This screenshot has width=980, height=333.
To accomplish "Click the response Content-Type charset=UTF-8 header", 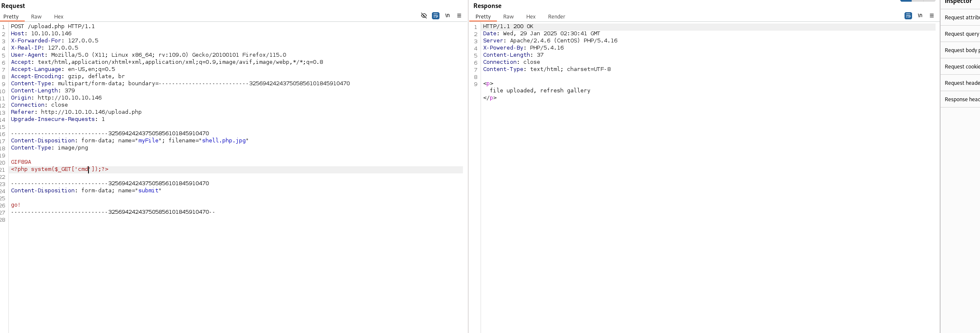I will (x=547, y=69).
